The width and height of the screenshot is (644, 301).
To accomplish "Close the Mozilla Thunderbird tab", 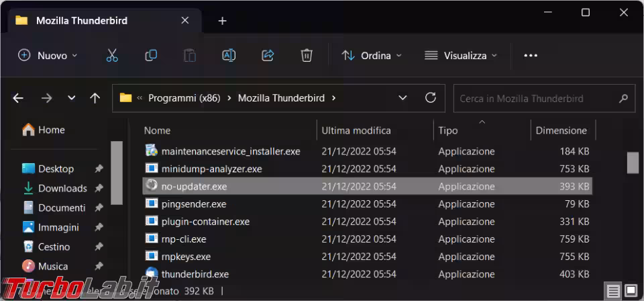I will [185, 21].
